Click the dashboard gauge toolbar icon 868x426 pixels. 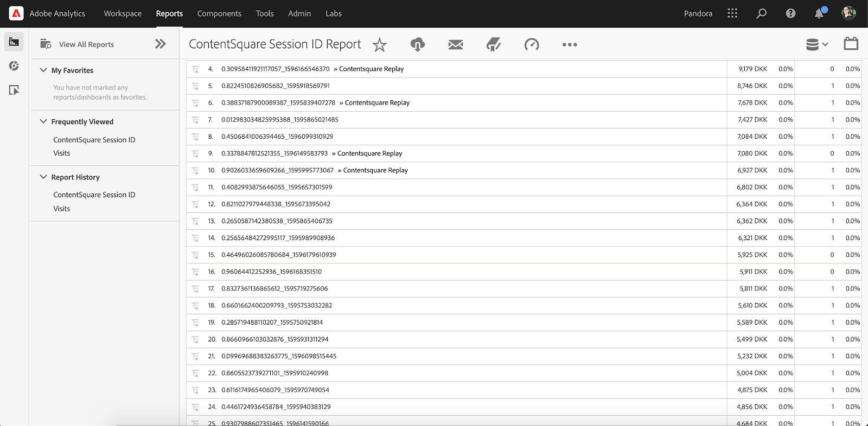[532, 44]
